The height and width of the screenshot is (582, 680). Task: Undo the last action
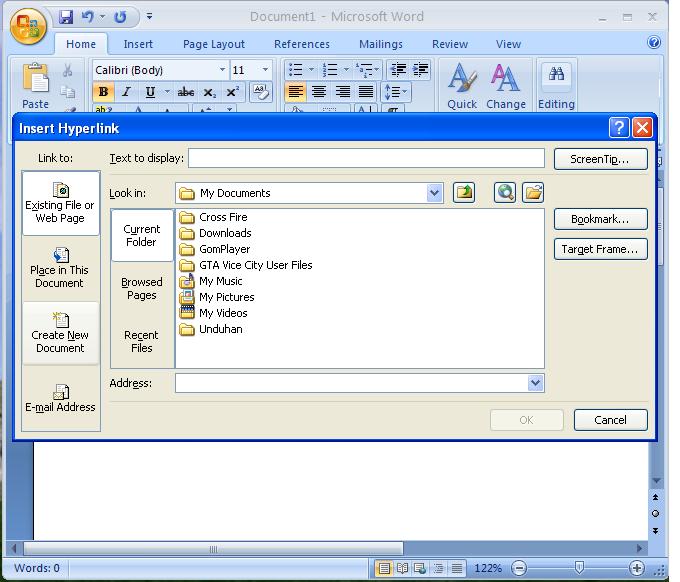point(88,17)
